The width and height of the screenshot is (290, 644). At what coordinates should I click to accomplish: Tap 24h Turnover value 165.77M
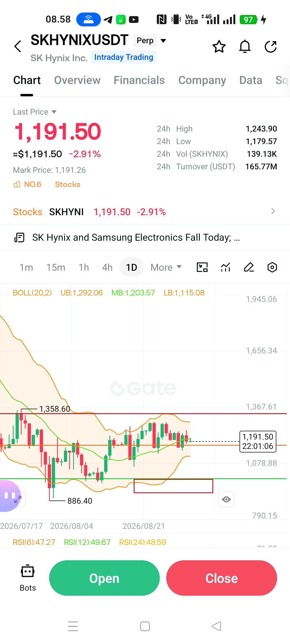261,167
